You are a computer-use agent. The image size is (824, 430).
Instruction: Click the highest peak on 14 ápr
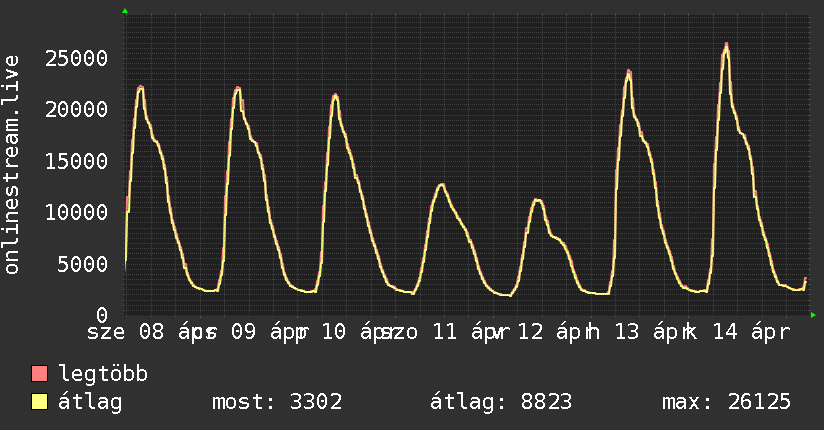[726, 45]
